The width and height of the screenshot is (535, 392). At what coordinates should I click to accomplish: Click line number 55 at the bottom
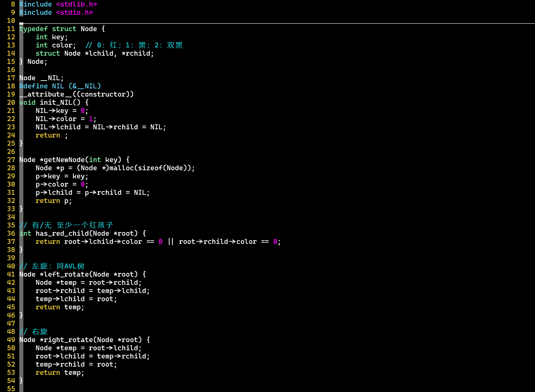11,389
